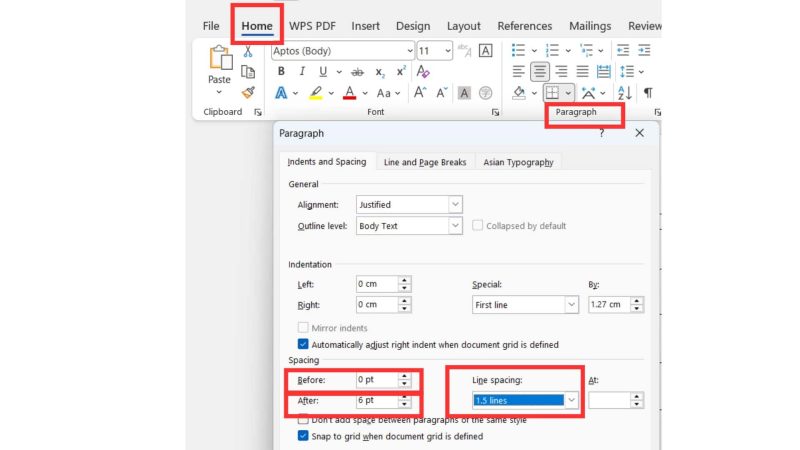Click the Enclose Characters icon
This screenshot has width=800, height=450.
485,93
